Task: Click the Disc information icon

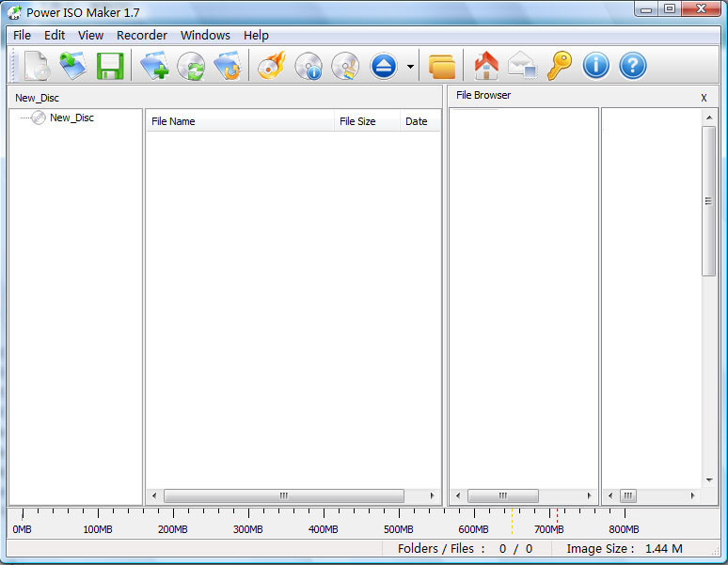Action: 309,66
